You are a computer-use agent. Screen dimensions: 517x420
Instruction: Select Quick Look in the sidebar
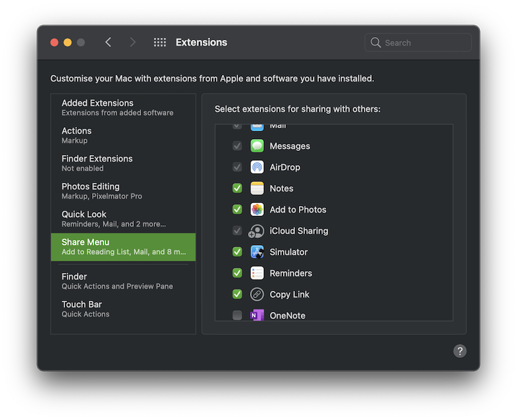click(123, 219)
